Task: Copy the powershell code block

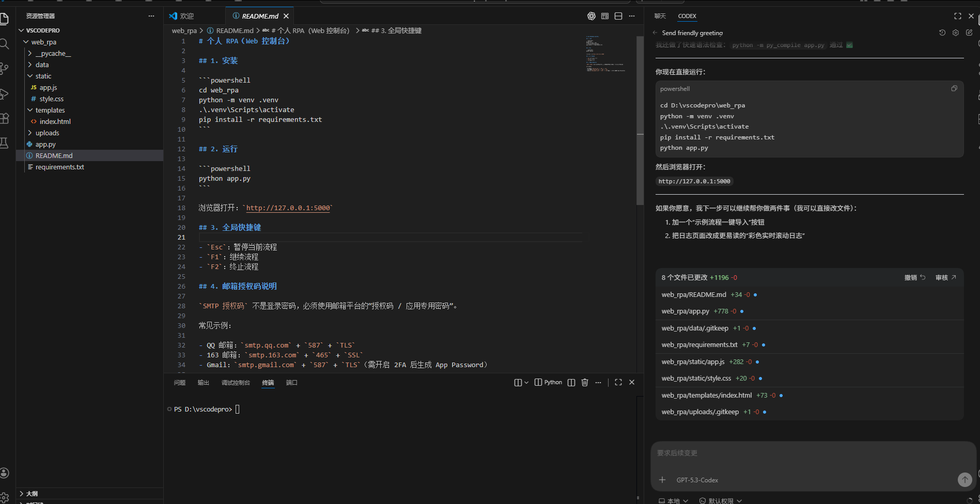Action: click(954, 88)
